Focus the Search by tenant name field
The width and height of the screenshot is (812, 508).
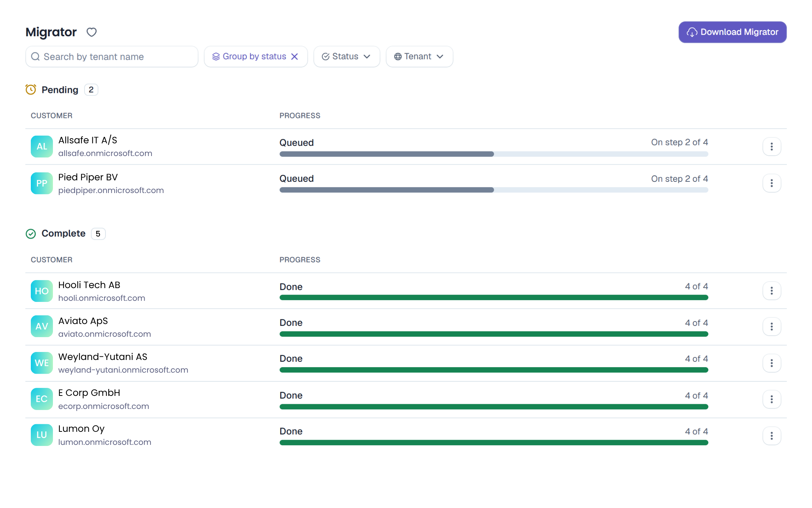point(112,57)
